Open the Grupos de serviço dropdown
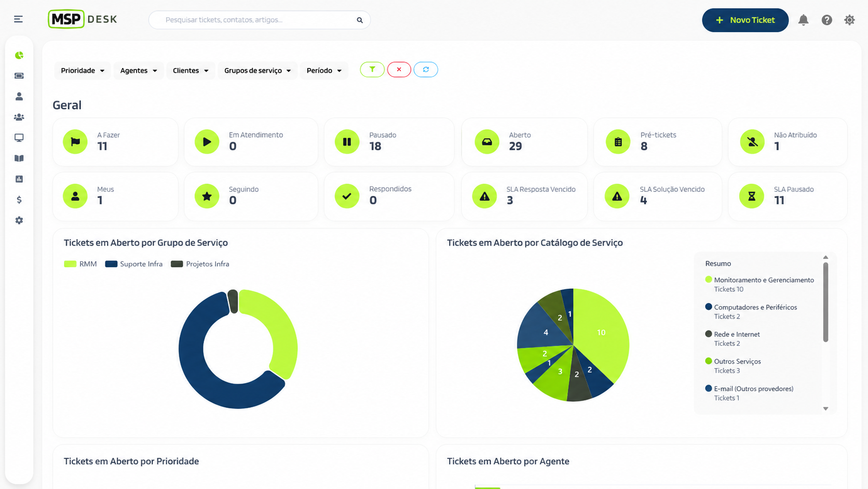 coord(257,71)
